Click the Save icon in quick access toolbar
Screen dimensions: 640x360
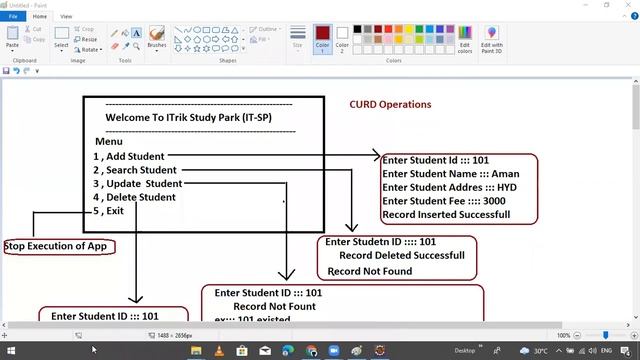[x=6, y=71]
